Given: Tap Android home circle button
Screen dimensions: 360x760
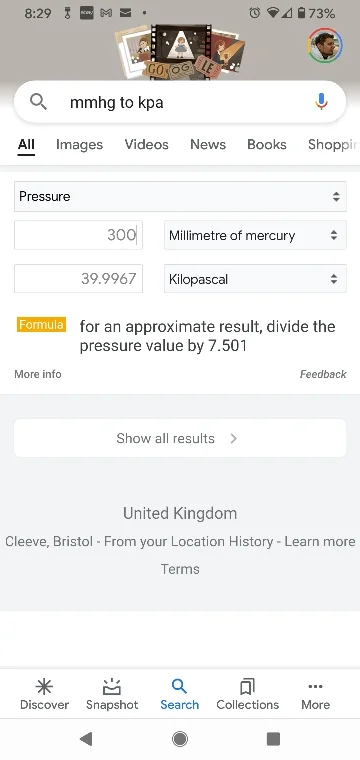Looking at the screenshot, I should click(180, 739).
